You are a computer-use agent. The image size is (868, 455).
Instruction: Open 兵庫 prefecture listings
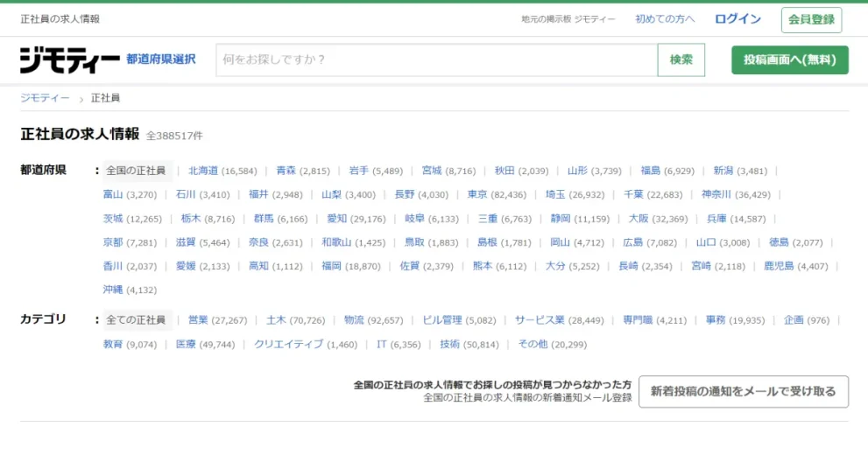(716, 219)
